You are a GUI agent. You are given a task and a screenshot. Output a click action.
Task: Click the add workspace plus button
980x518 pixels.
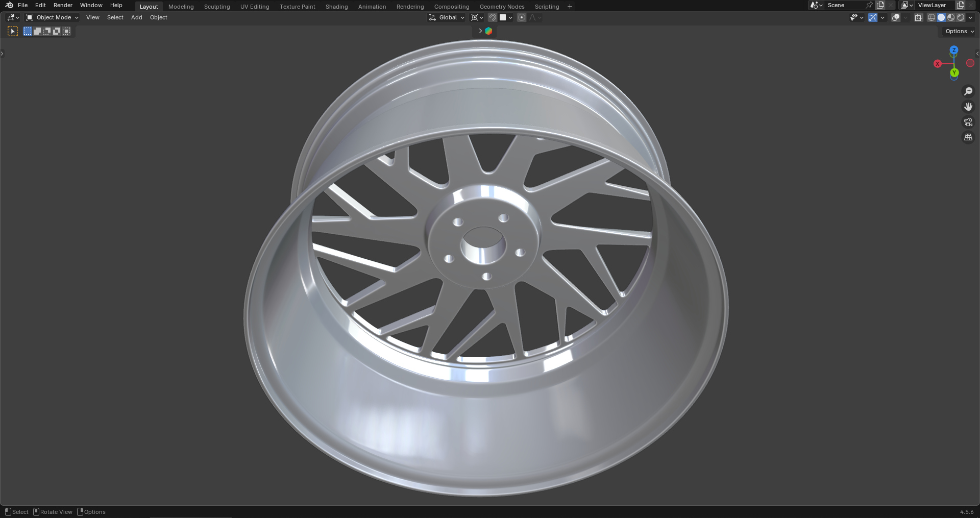click(570, 7)
